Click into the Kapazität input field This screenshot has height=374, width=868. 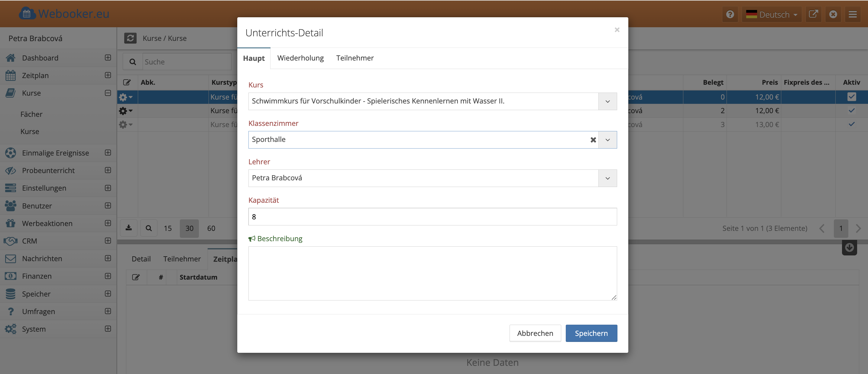click(x=432, y=217)
